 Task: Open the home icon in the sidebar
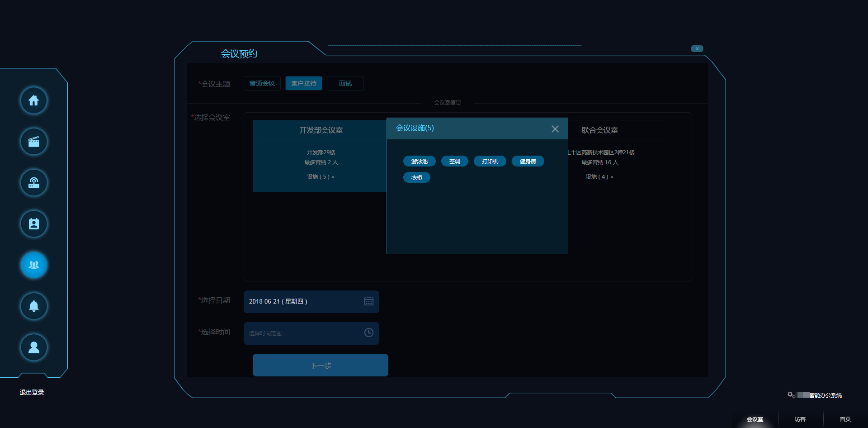pyautogui.click(x=34, y=100)
